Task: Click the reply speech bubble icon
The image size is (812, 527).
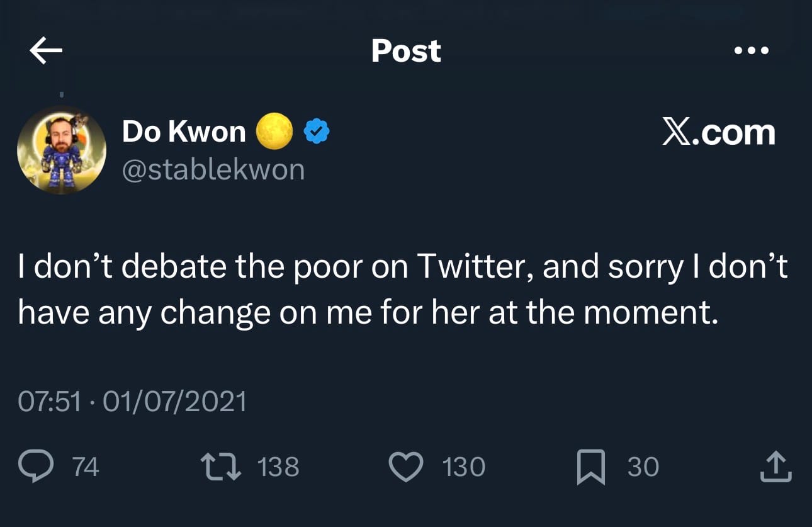Action: (x=37, y=466)
